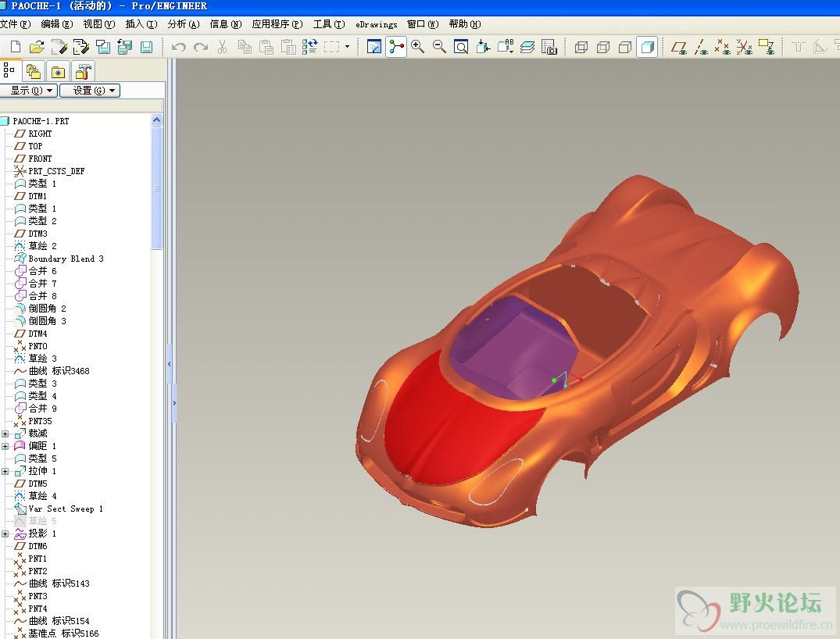Open the 视图 menu

tap(99, 24)
